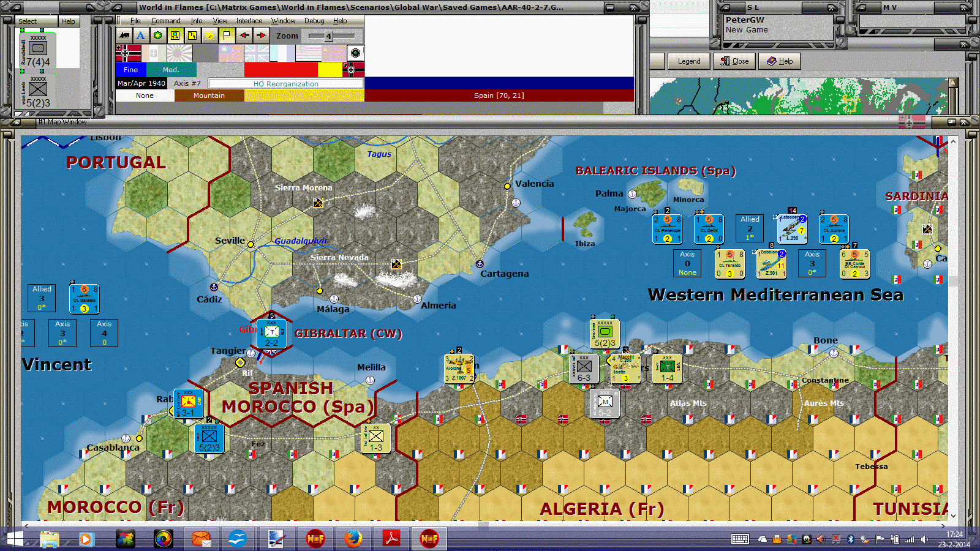Select the 3-1 unit near Rabat
Image resolution: width=980 pixels, height=551 pixels.
click(x=189, y=403)
